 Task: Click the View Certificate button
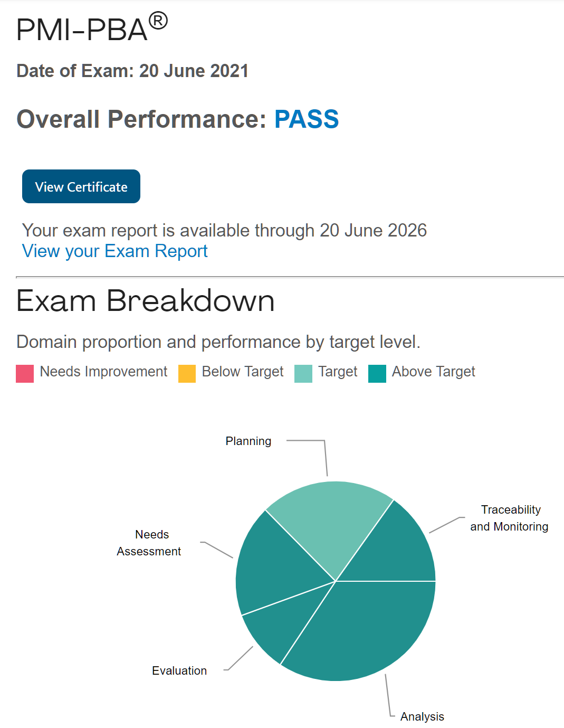[81, 186]
